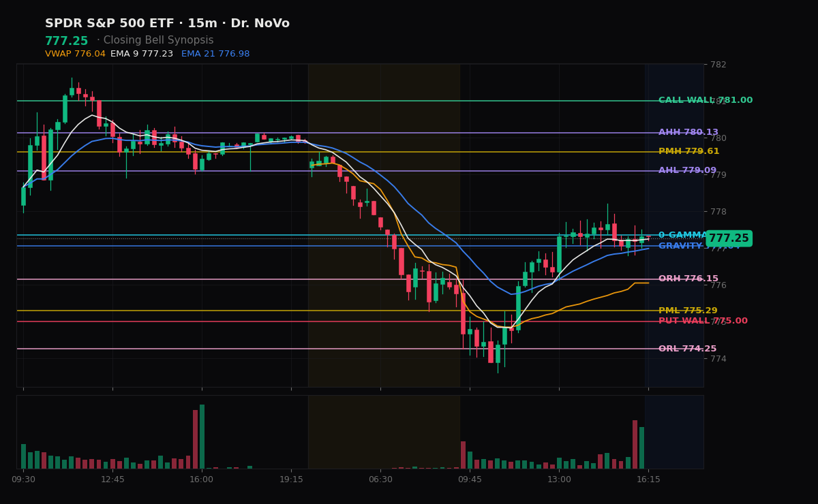Click the 778 price axis label
Viewport: 818px width, 504px height.
(x=718, y=211)
